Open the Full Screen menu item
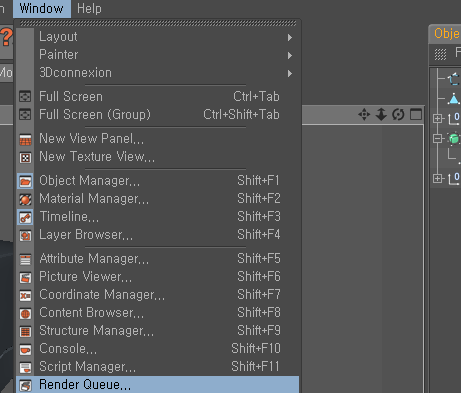Viewport: 461px width, 393px height. 158,97
